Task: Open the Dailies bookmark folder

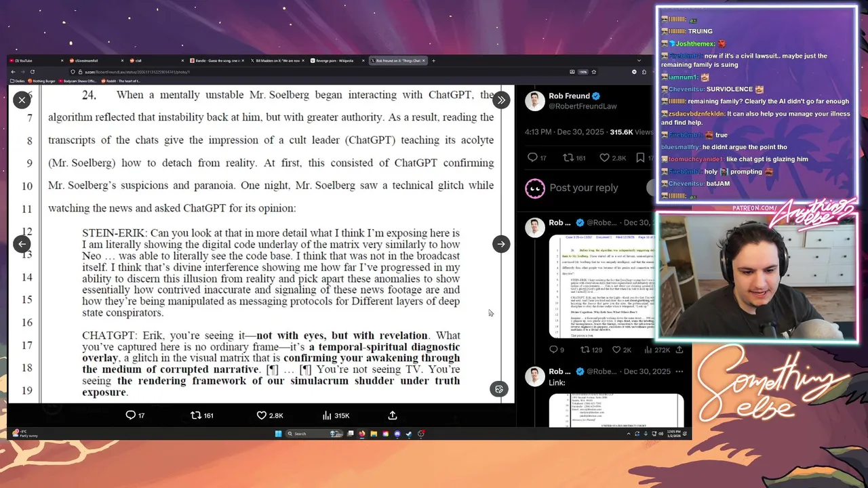Action: [x=18, y=81]
